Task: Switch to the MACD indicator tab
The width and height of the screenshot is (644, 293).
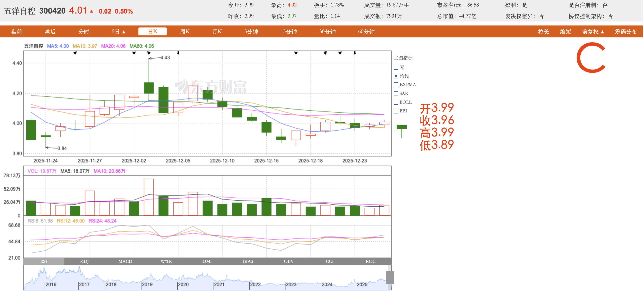Action: click(x=125, y=261)
